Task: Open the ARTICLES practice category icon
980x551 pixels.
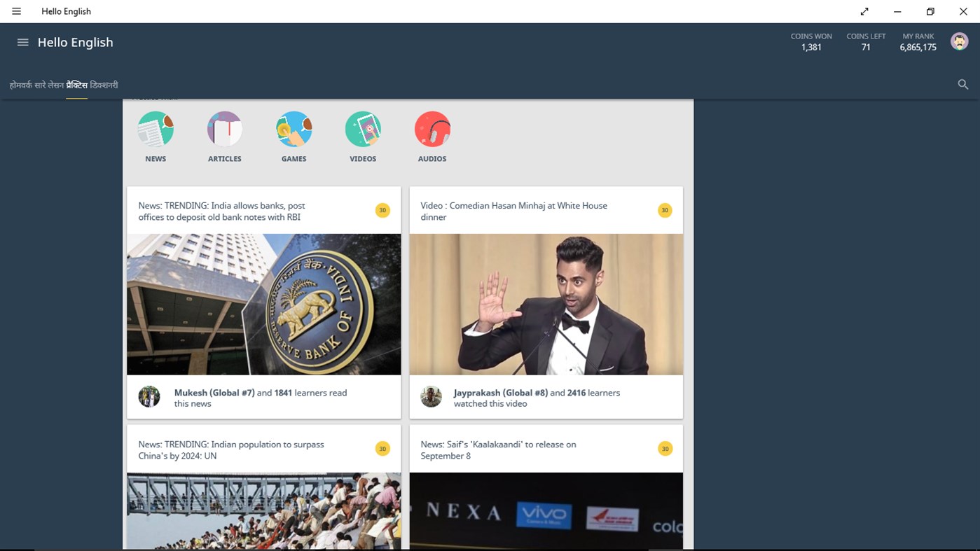Action: 225,130
